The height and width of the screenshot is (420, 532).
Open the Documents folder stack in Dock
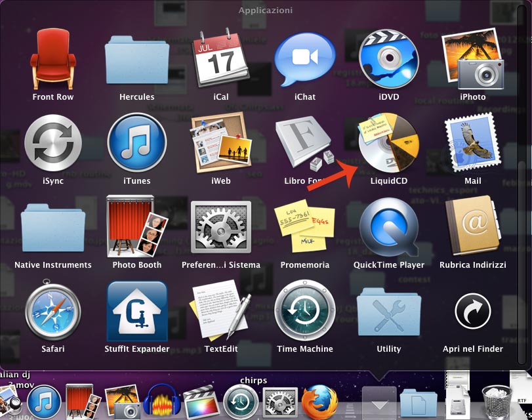[418, 404]
